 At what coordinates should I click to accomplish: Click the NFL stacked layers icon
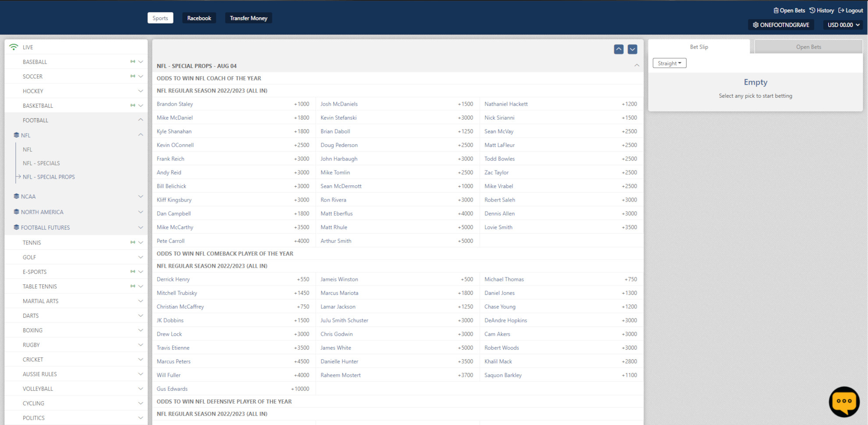coord(16,135)
